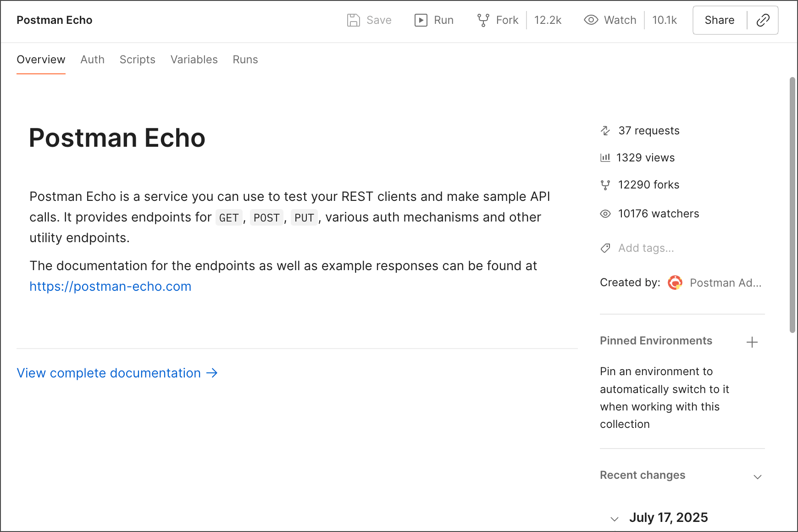
Task: Click the vertical scrollbar thumb
Action: click(792, 205)
